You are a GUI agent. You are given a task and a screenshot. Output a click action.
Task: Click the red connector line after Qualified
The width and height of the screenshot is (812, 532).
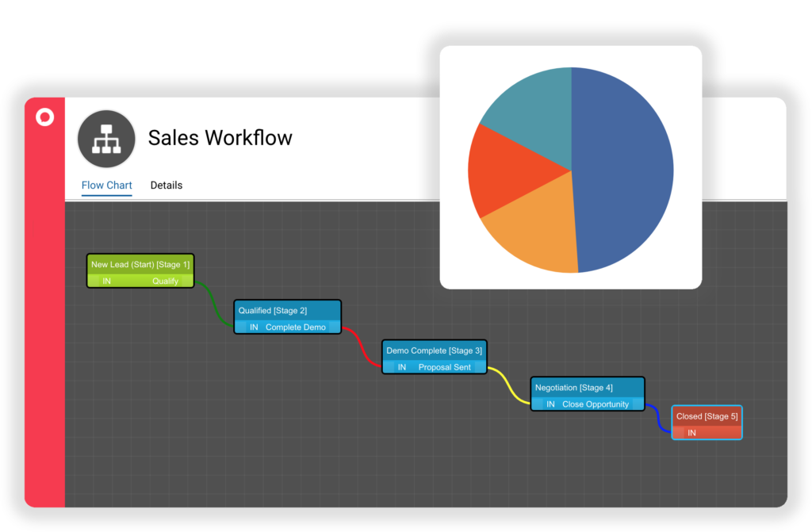click(x=362, y=347)
